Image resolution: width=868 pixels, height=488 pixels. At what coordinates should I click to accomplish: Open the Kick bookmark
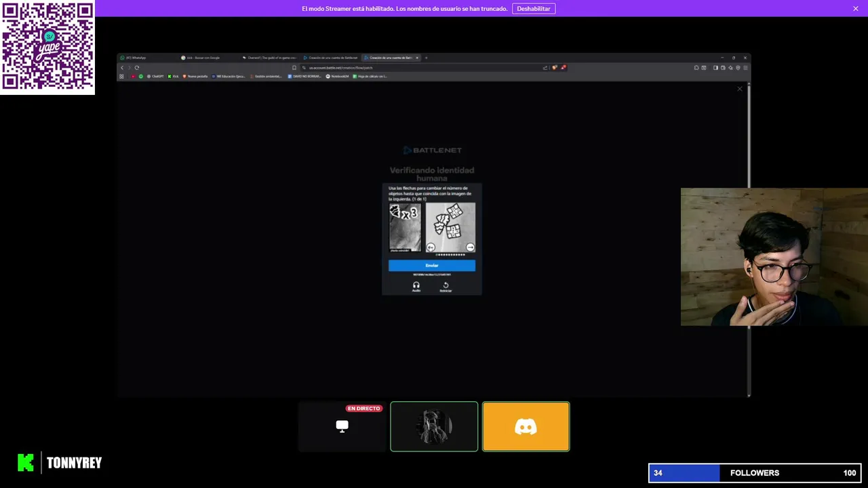[173, 77]
